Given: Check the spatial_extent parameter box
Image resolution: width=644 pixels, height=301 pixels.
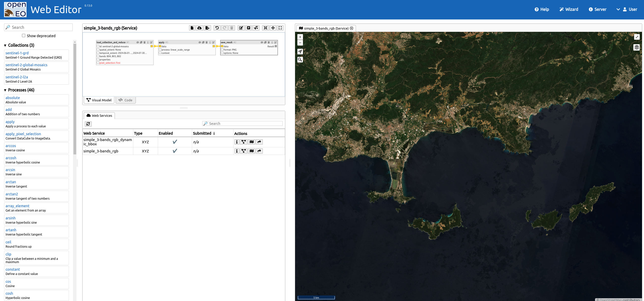Looking at the screenshot, I should coord(98,50).
